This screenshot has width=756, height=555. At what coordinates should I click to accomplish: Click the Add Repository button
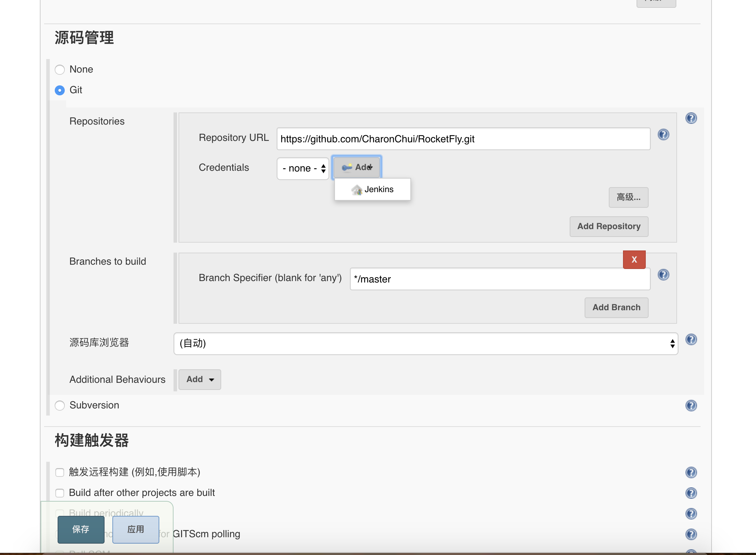[x=608, y=227]
